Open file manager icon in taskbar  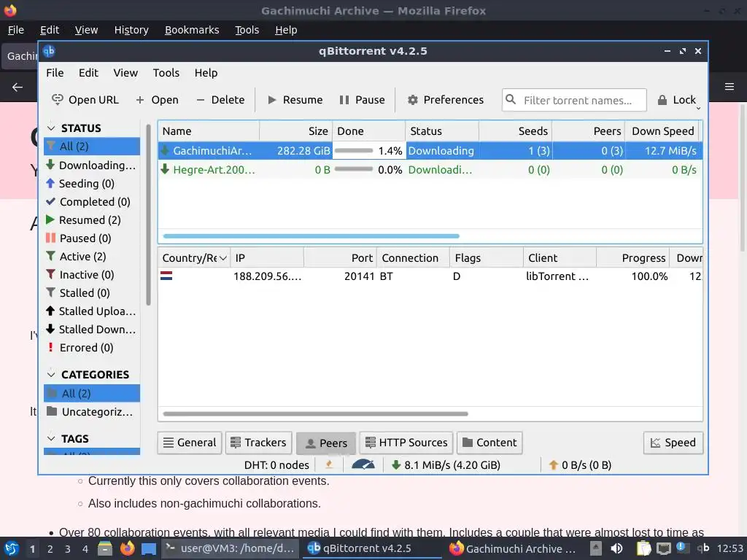(x=105, y=548)
